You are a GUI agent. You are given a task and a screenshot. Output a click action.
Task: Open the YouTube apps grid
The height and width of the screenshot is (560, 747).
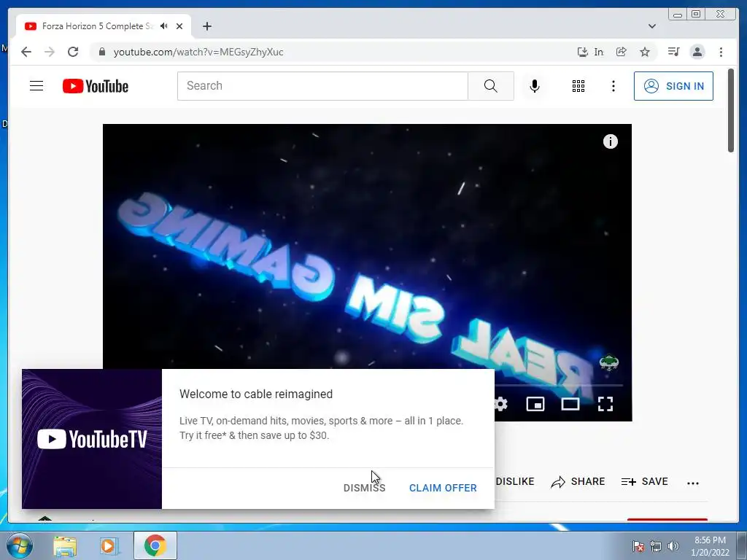click(x=578, y=86)
